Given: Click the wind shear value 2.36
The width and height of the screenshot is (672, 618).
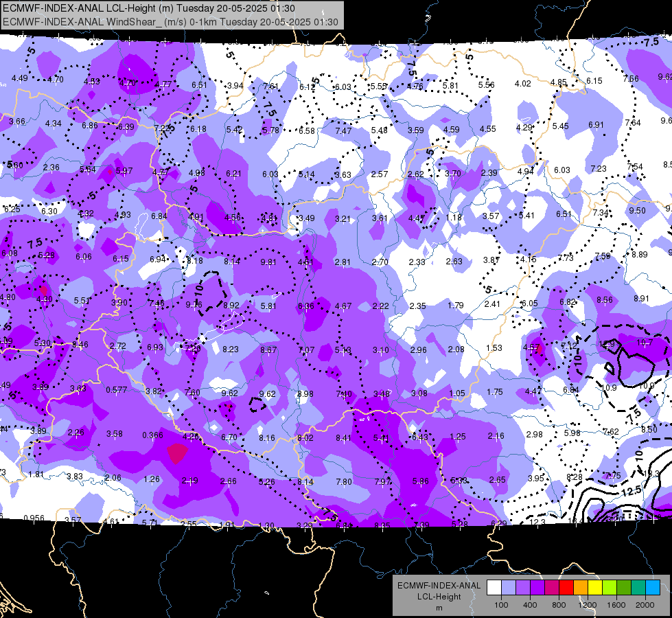Looking at the screenshot, I should (51, 168).
